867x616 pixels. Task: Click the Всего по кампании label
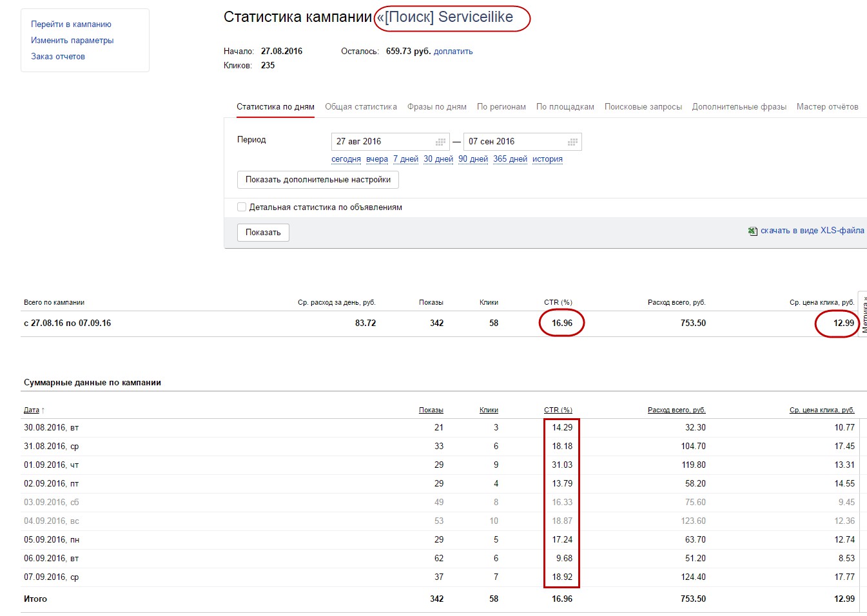pyautogui.click(x=54, y=303)
